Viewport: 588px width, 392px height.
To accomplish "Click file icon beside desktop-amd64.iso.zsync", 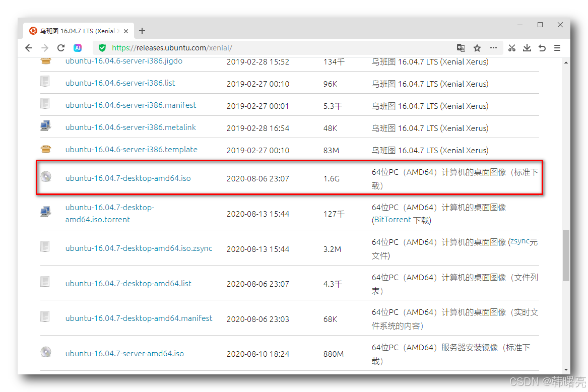I will point(45,246).
